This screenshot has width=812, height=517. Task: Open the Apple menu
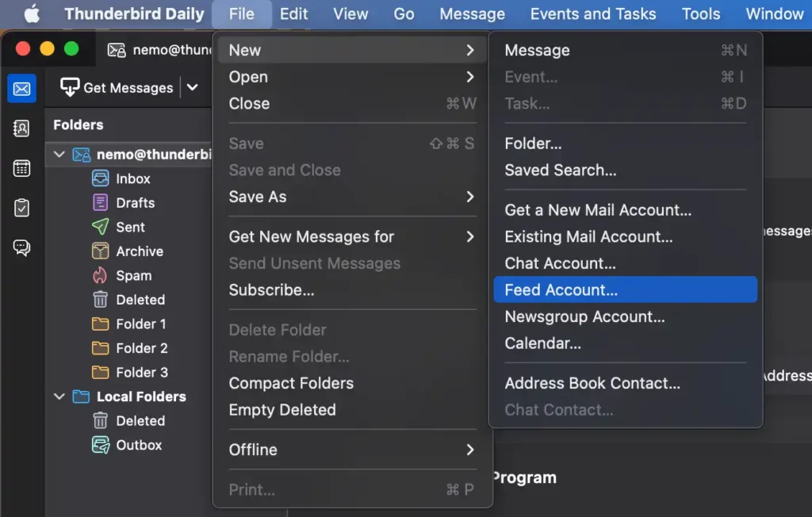click(x=32, y=14)
